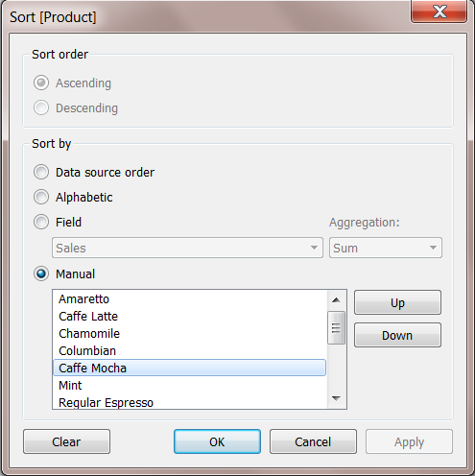Open the Sales field dropdown
Viewport: 475px width, 476px height.
187,248
